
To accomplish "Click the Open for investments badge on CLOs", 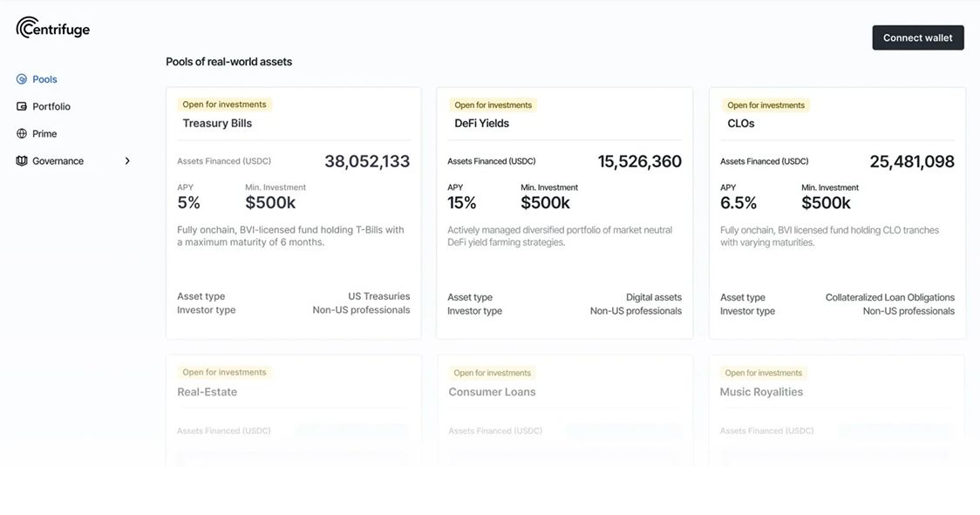I will [766, 104].
